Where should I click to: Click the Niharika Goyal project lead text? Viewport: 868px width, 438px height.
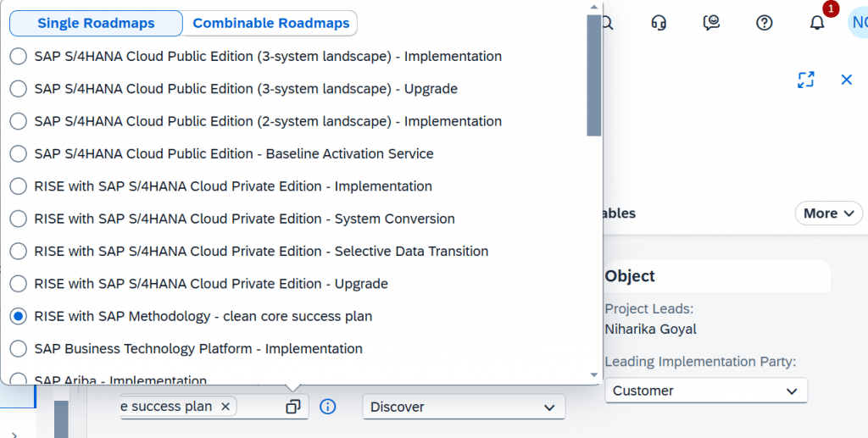tap(650, 329)
